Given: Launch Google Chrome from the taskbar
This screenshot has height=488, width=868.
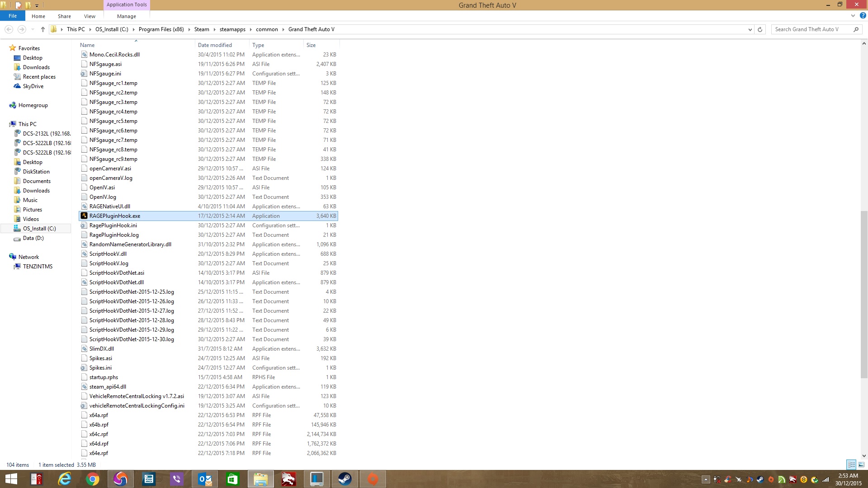Looking at the screenshot, I should tap(93, 479).
